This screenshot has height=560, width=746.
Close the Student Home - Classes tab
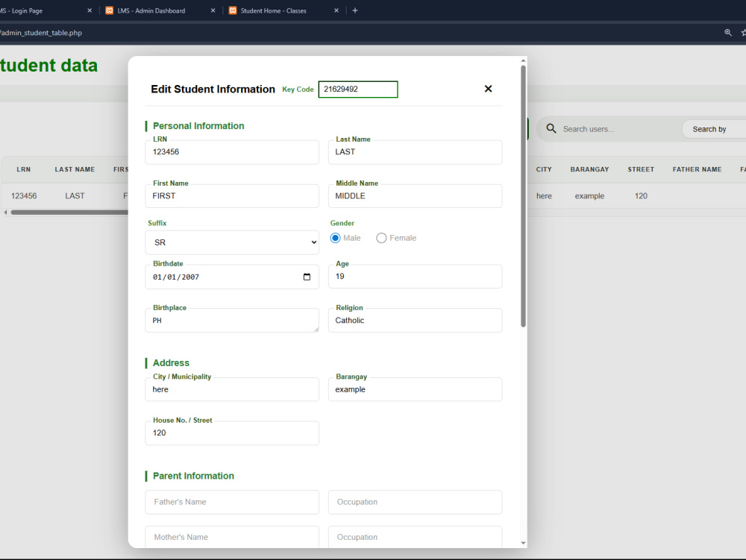point(336,10)
